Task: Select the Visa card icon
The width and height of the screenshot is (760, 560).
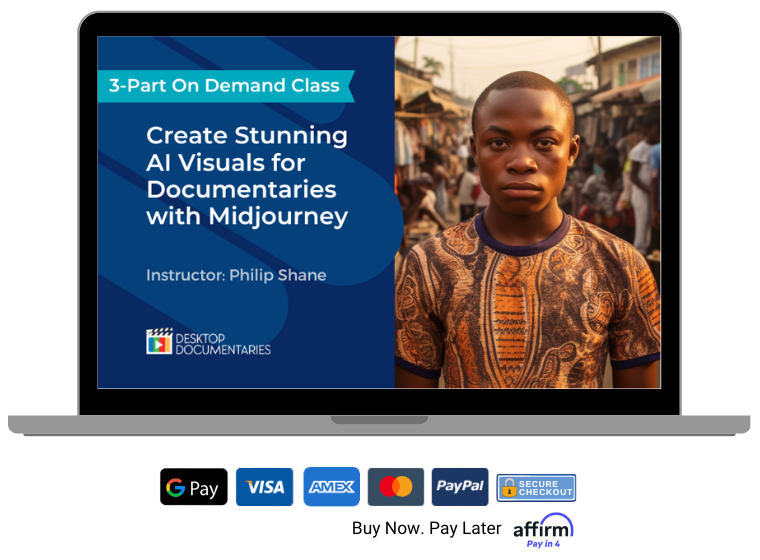Action: point(264,487)
